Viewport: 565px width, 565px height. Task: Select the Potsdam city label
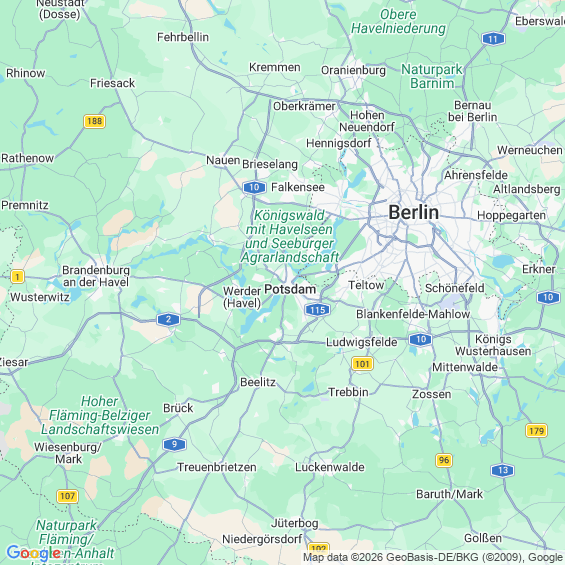(x=290, y=289)
